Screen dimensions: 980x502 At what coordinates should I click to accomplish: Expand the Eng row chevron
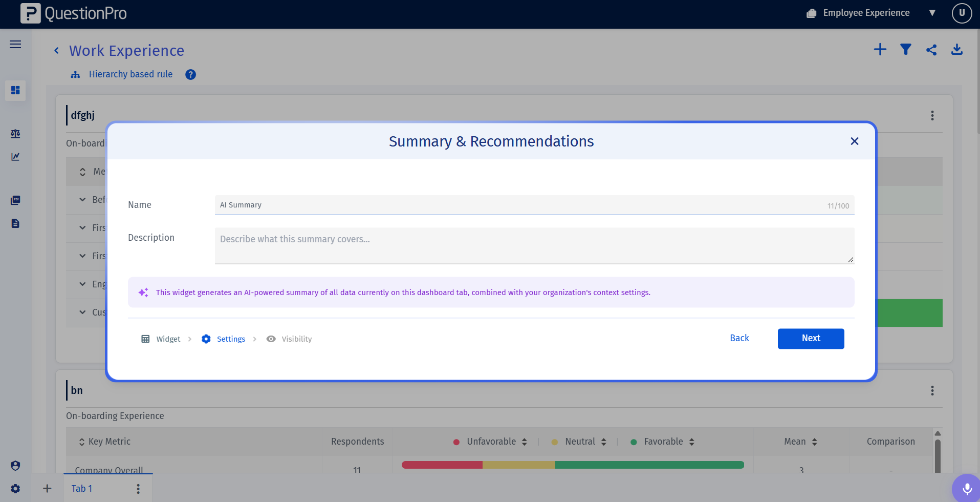pos(82,284)
